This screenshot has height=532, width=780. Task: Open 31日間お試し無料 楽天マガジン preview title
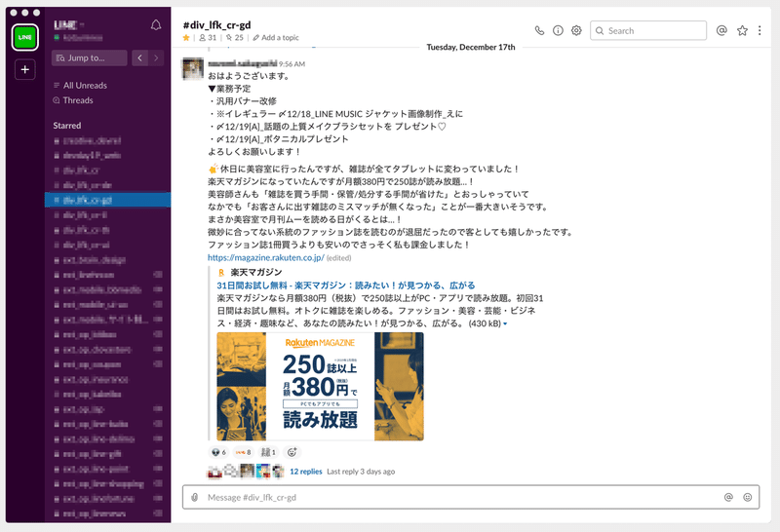pyautogui.click(x=346, y=285)
